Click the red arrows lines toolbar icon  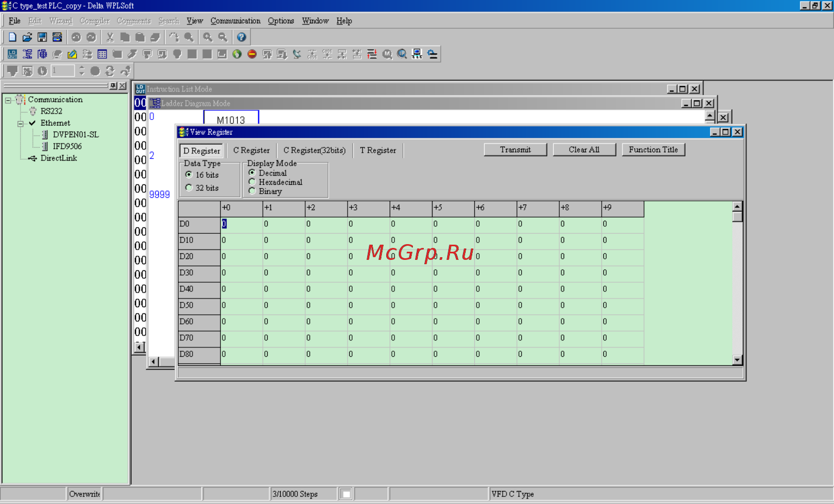coord(372,54)
